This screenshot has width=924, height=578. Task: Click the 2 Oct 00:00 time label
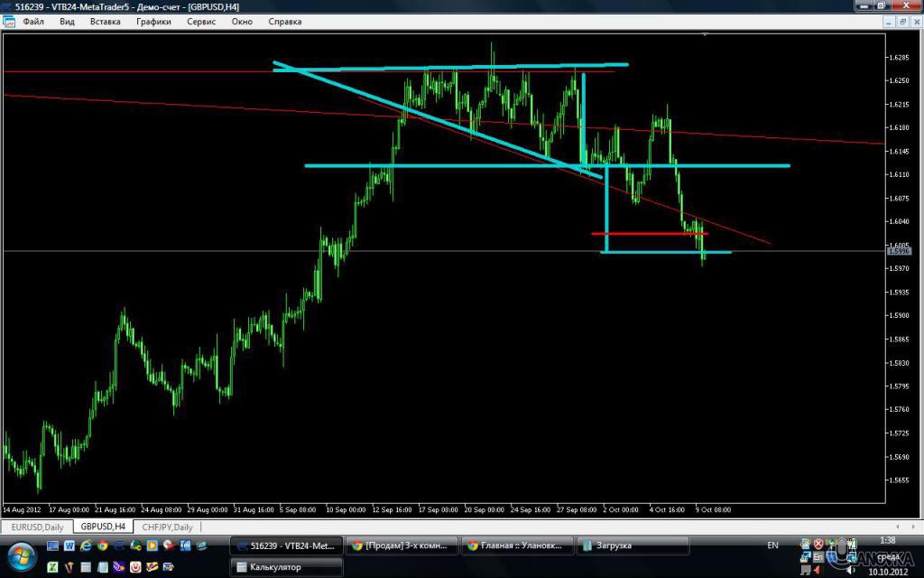click(x=621, y=509)
